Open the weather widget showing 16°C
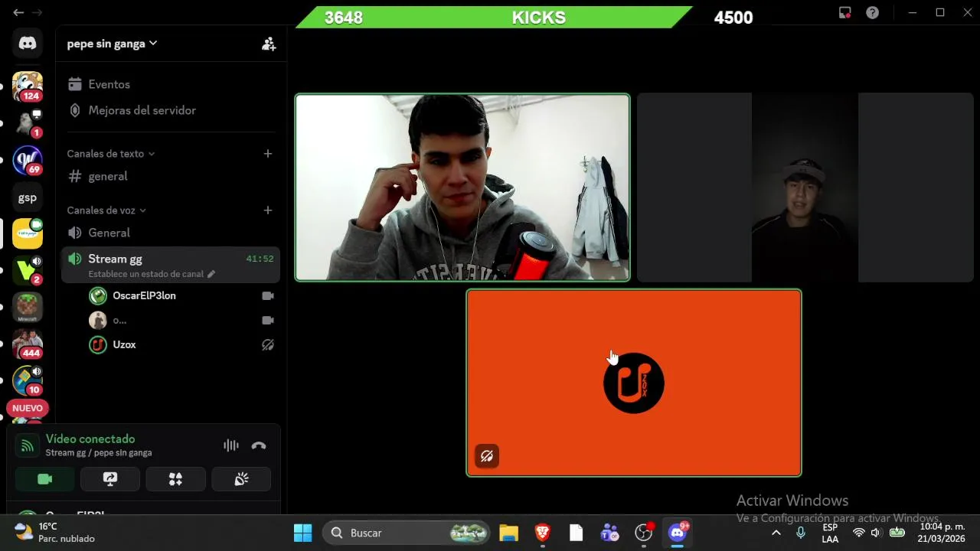This screenshot has height=551, width=980. tap(55, 533)
